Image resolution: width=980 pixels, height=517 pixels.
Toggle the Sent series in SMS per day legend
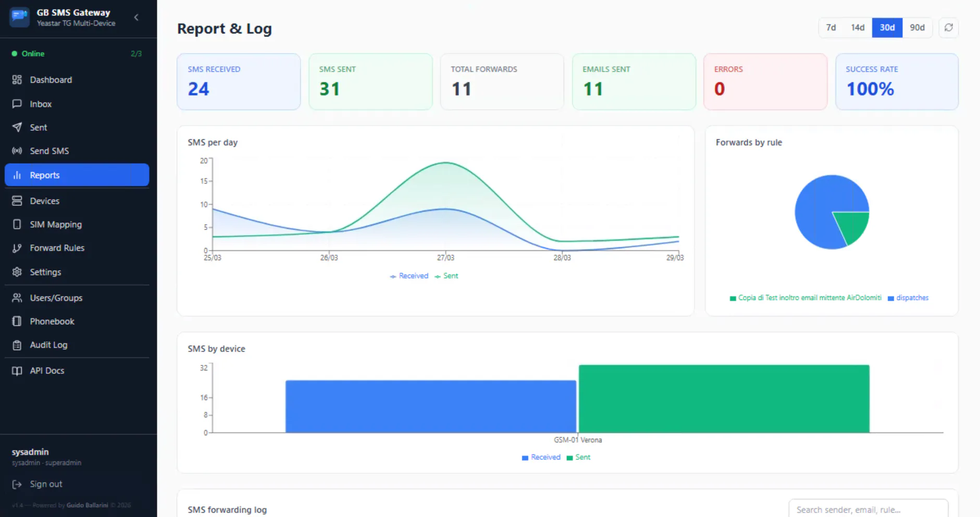(446, 276)
